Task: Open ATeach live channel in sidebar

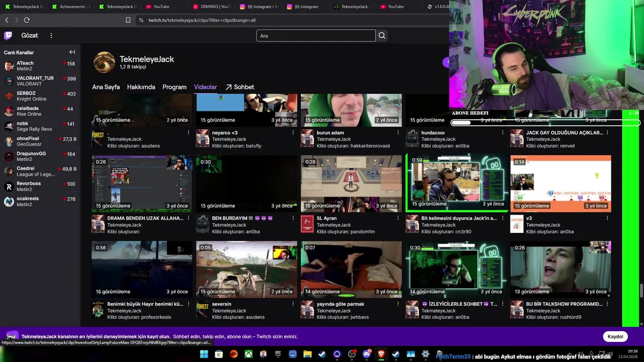Action: coord(40,66)
